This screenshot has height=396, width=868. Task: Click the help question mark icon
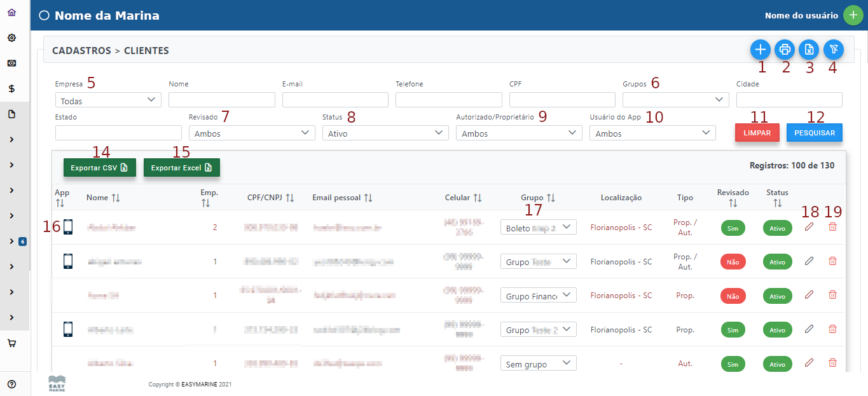click(11, 383)
